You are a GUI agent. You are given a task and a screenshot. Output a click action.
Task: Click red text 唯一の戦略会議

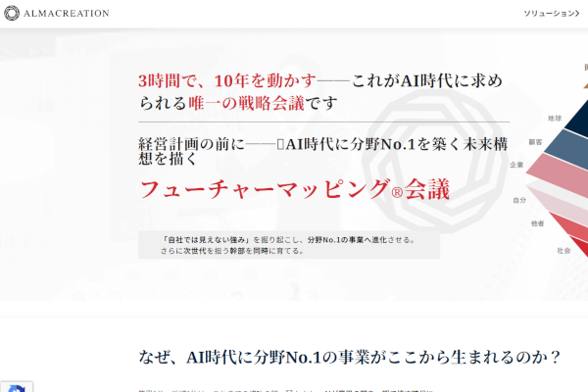click(x=246, y=103)
